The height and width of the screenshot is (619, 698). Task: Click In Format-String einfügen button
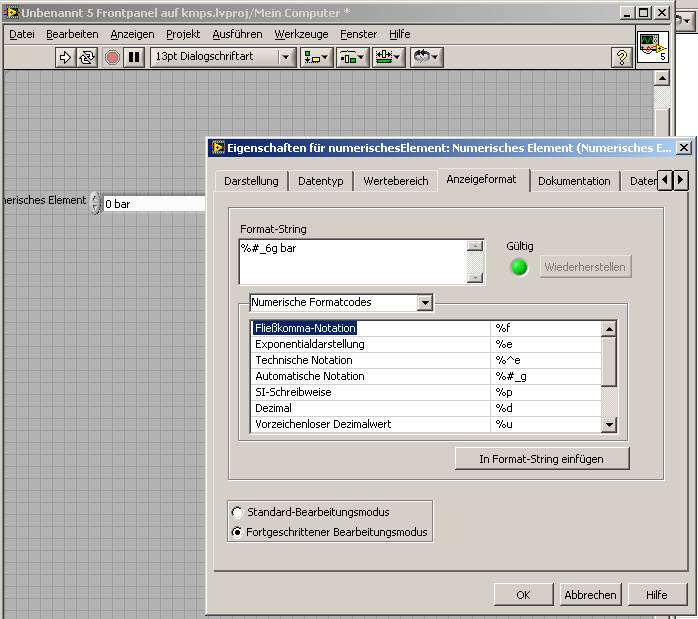541,458
